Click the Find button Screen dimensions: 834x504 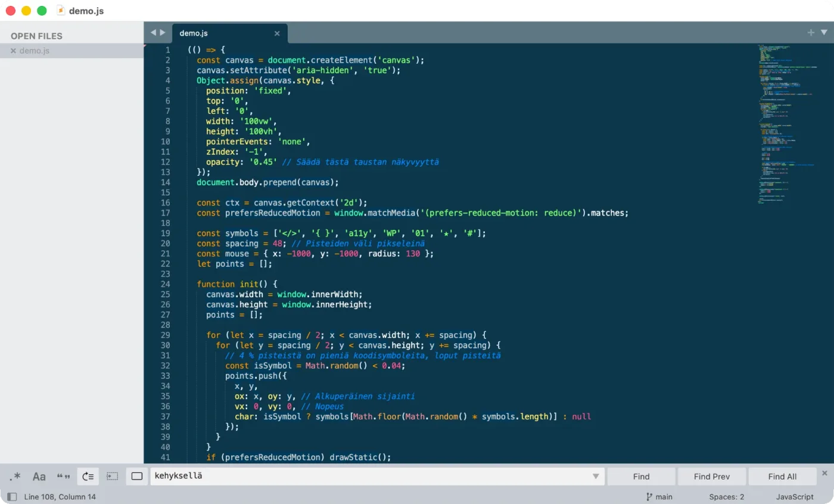click(642, 476)
